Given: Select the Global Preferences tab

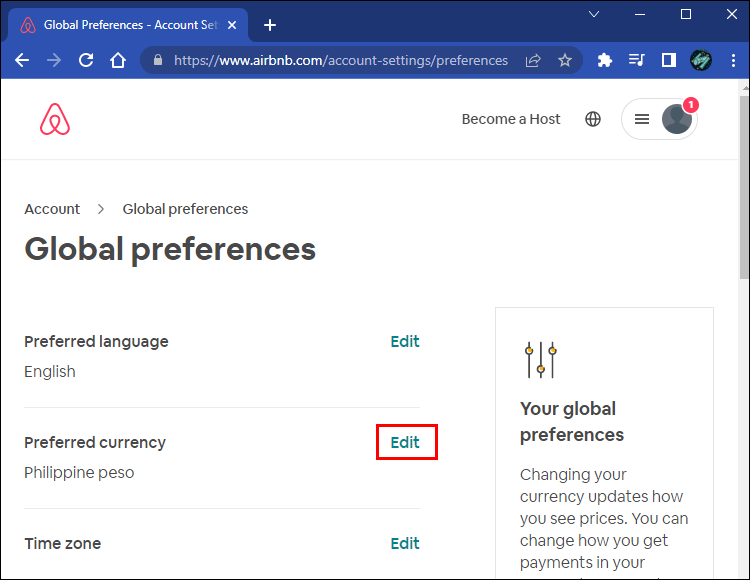Looking at the screenshot, I should point(120,25).
